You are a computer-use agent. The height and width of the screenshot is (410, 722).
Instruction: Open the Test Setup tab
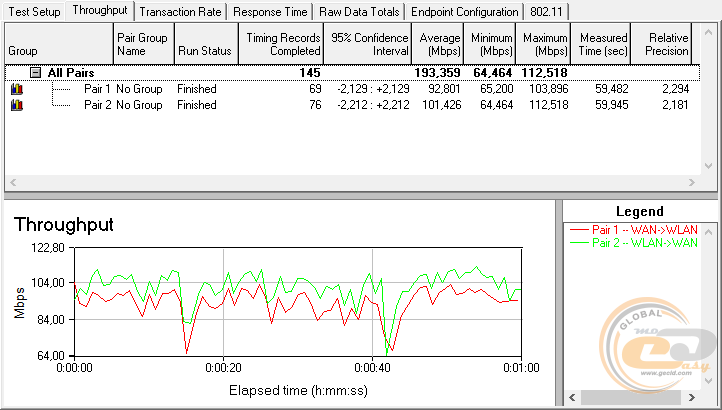coord(34,12)
